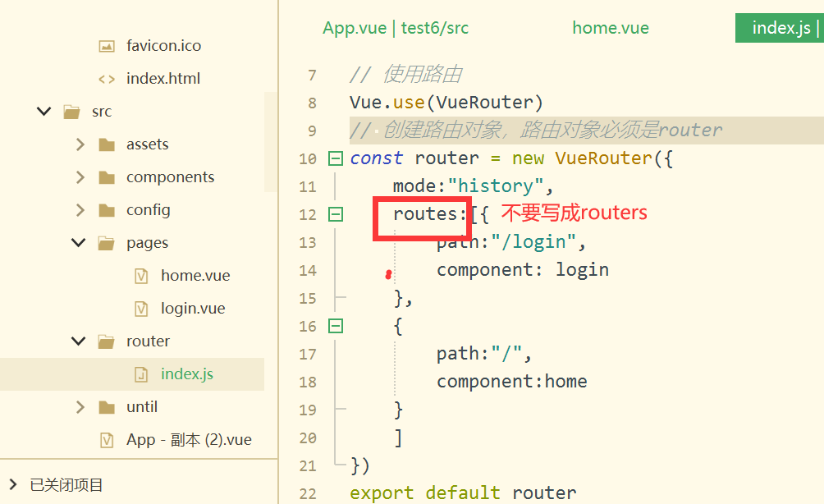Click the open src folder icon
Screen dimensions: 824x504
point(71,112)
